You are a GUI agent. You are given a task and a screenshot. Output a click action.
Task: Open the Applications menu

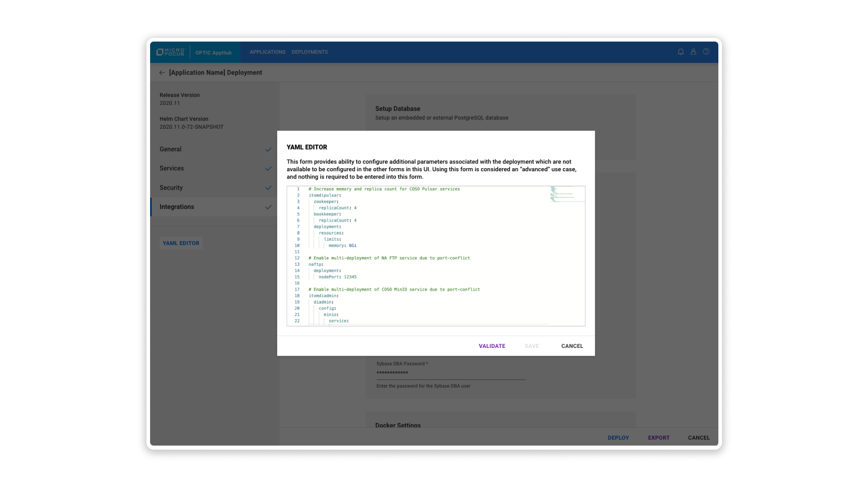pyautogui.click(x=267, y=52)
